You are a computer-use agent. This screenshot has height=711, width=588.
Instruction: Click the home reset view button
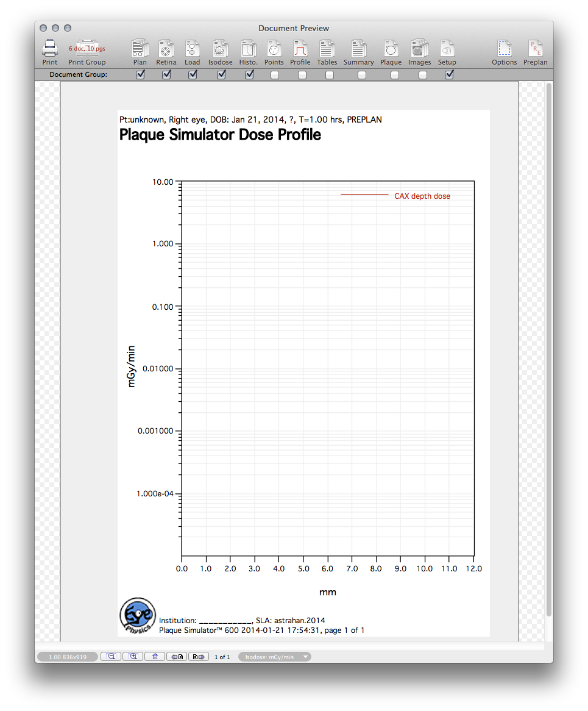click(x=155, y=657)
